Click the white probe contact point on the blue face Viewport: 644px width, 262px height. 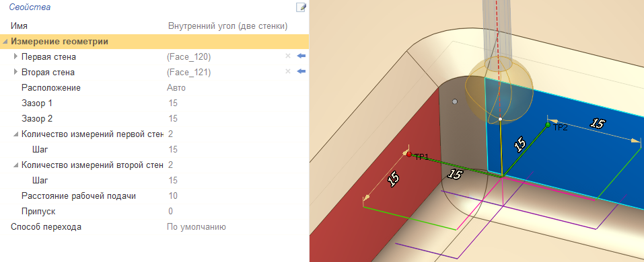pos(500,119)
